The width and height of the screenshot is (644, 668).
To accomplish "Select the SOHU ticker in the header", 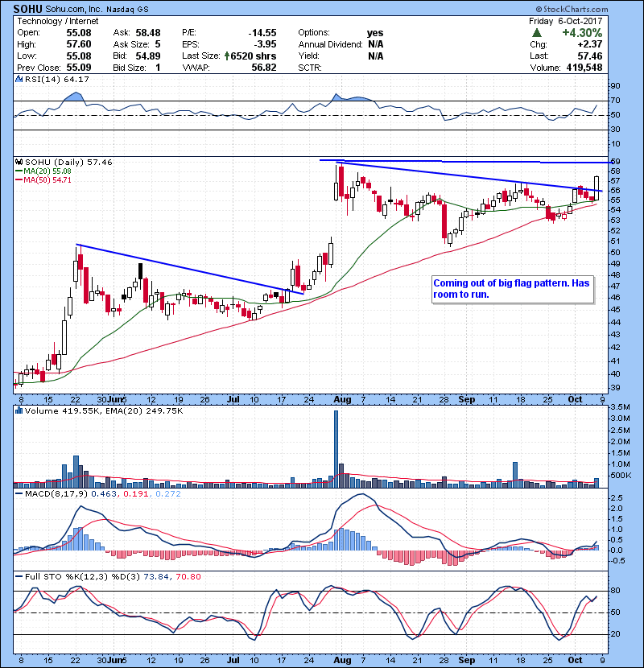I will (27, 9).
